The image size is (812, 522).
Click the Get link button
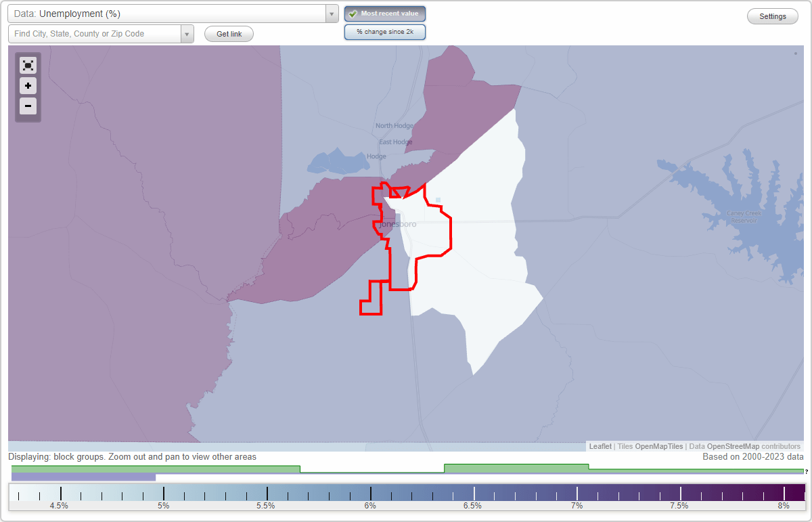(x=229, y=34)
